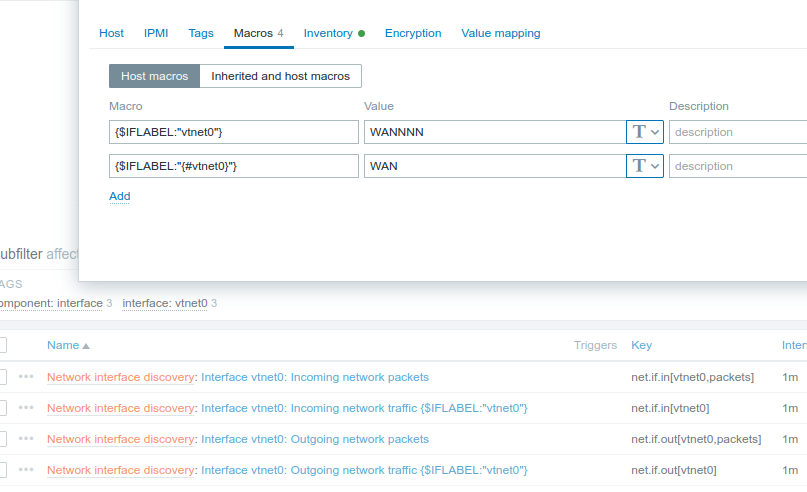
Task: Tick checkbox for Incoming network traffic item
Action: coord(3,408)
